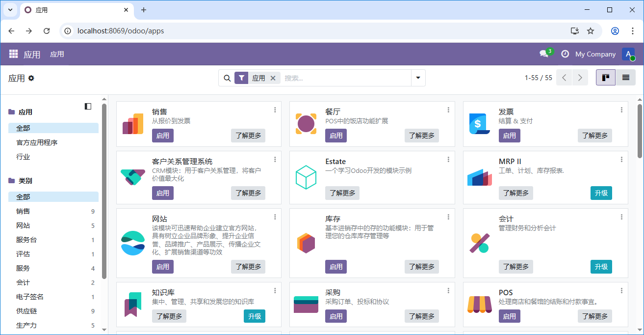Bookmark this page with the star icon
This screenshot has width=644, height=335.
[x=591, y=31]
